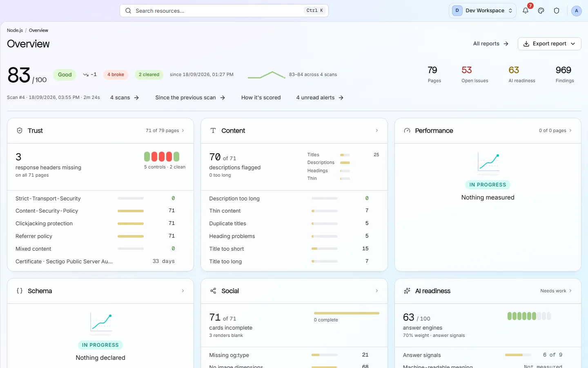Viewport: 588px width, 368px height.
Task: Click the Trust shield icon
Action: click(x=20, y=130)
